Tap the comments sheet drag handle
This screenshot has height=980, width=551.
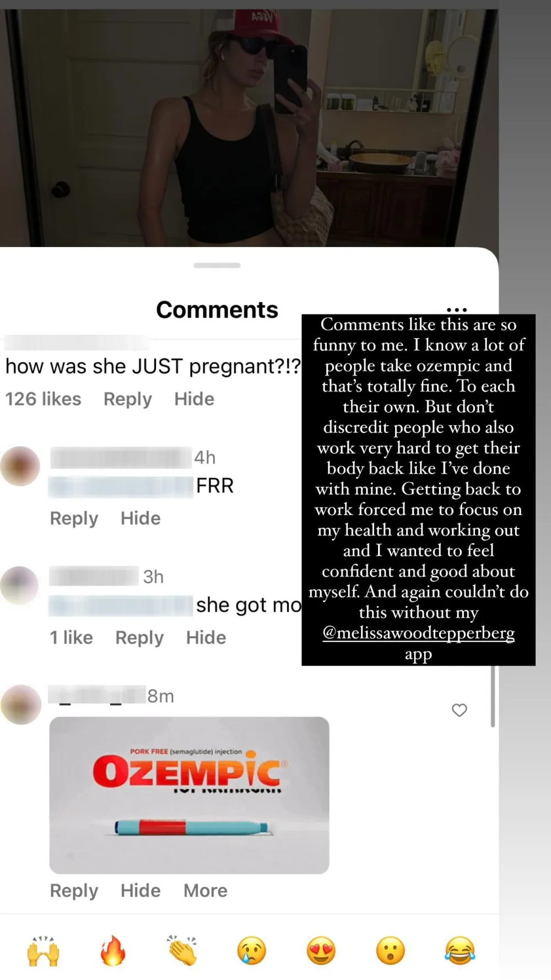pyautogui.click(x=217, y=265)
